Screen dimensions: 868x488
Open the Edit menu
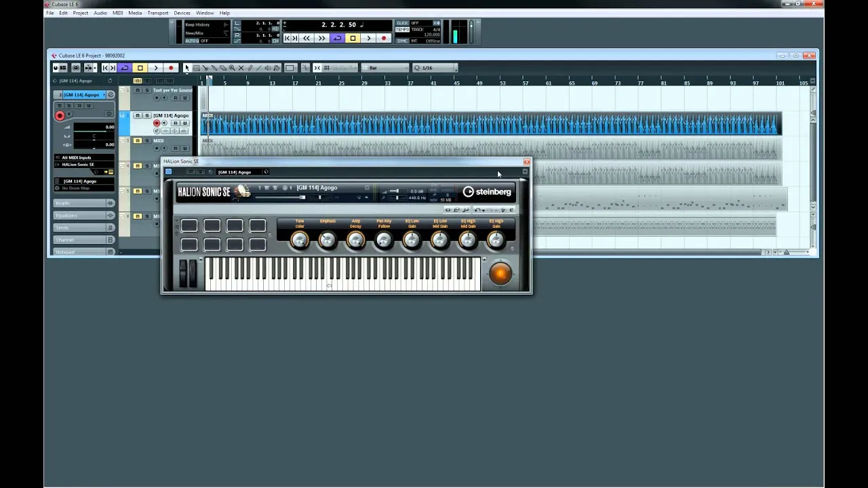(x=63, y=13)
